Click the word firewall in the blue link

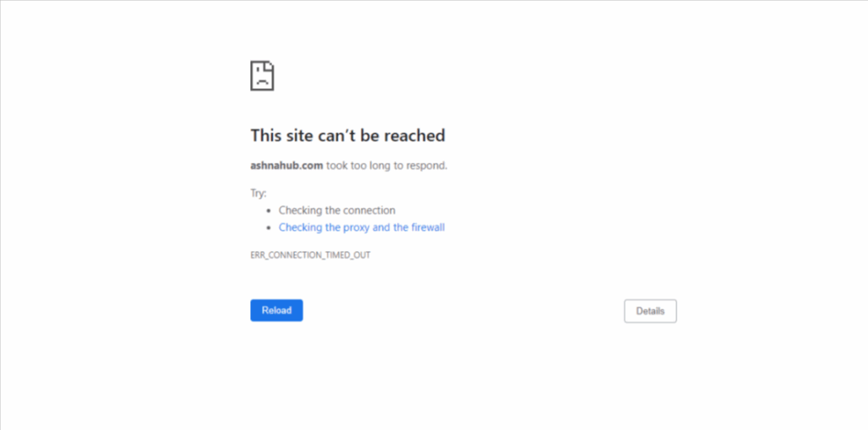point(428,227)
